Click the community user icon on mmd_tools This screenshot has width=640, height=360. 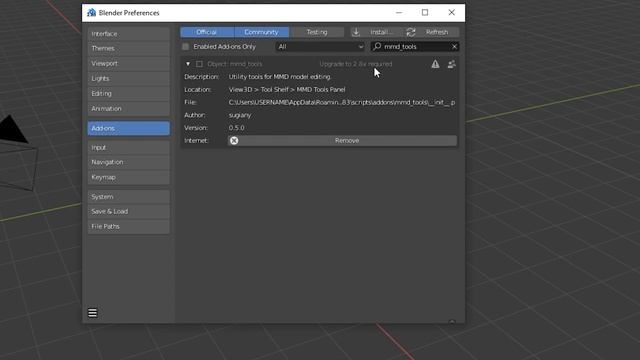coord(451,64)
